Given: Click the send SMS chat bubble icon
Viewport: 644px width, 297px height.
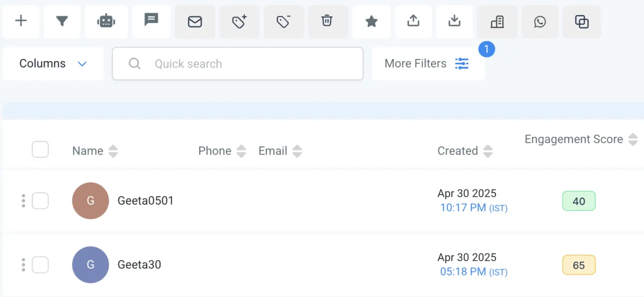Looking at the screenshot, I should 151,20.
